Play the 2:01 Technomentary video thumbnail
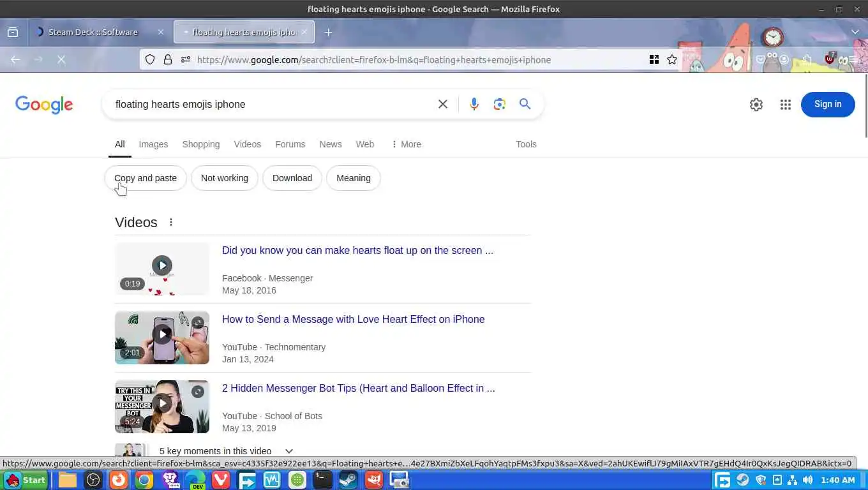Image resolution: width=868 pixels, height=490 pixels. click(x=162, y=338)
